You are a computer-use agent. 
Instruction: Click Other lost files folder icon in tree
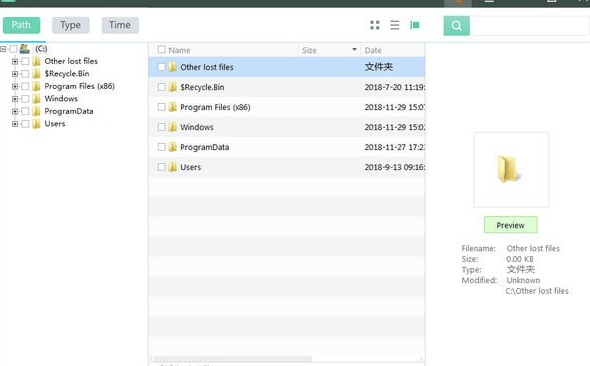(36, 61)
